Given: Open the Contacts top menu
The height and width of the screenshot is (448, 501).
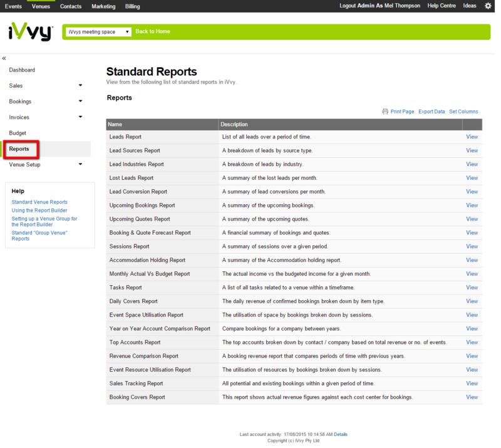Looking at the screenshot, I should tap(71, 6).
